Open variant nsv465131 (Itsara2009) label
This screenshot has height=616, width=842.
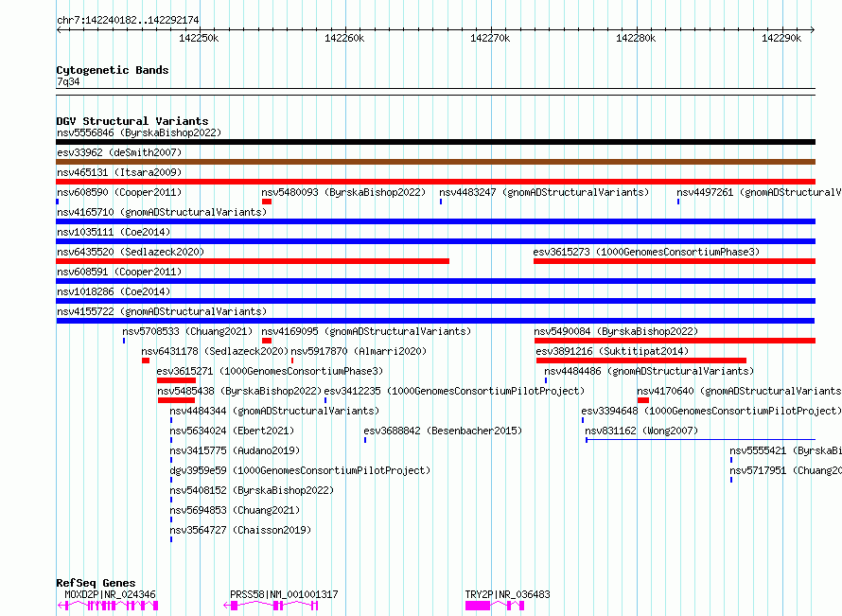coord(119,172)
